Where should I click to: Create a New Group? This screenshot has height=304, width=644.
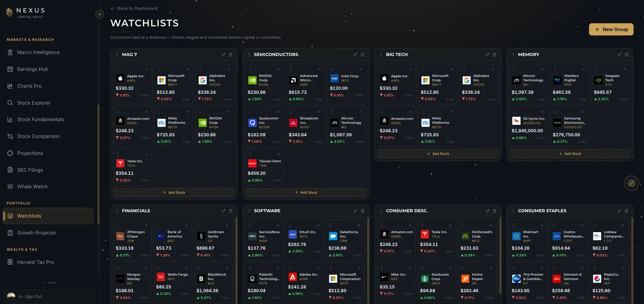coord(611,29)
